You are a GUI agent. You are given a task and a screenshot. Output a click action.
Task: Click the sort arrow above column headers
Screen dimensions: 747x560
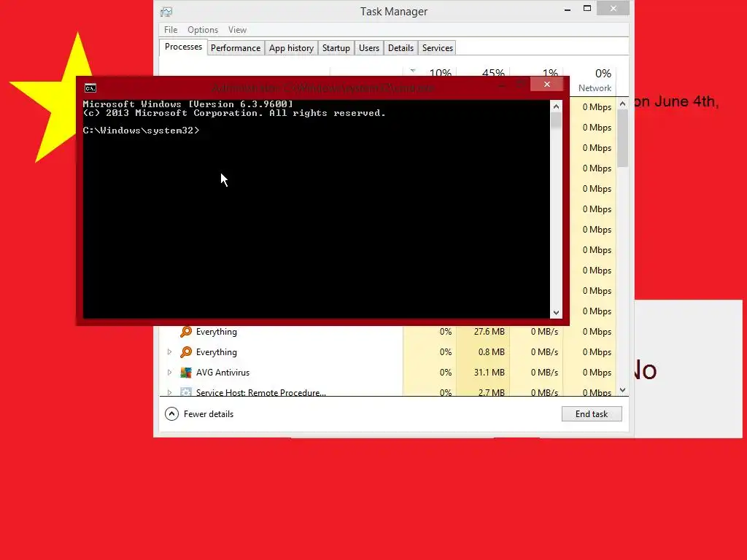tap(413, 71)
